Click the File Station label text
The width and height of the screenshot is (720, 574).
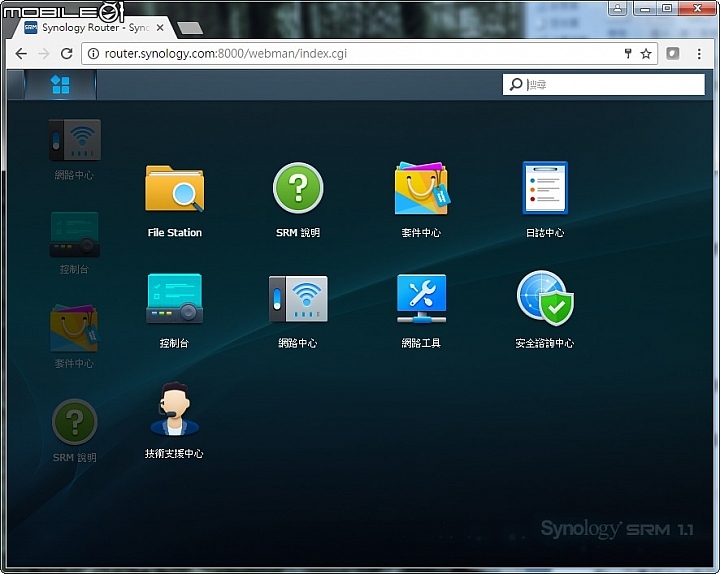click(174, 233)
